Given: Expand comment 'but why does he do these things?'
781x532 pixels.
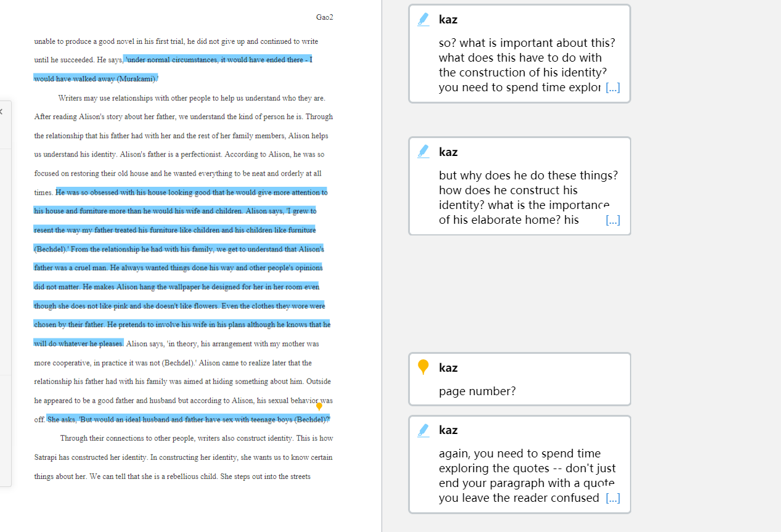Looking at the screenshot, I should tap(613, 220).
